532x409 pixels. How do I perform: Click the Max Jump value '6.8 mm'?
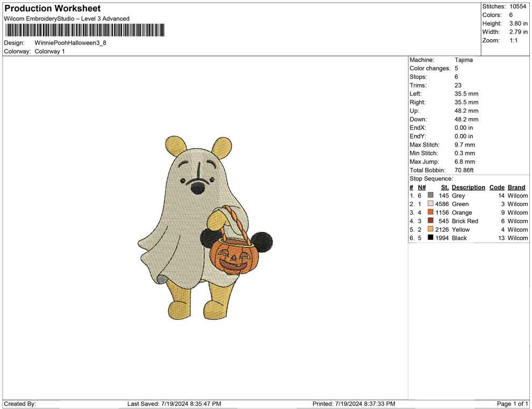tap(465, 162)
